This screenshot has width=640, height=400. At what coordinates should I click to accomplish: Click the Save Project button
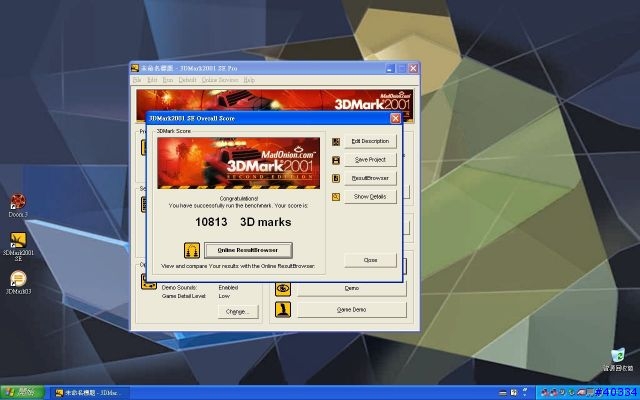point(370,160)
